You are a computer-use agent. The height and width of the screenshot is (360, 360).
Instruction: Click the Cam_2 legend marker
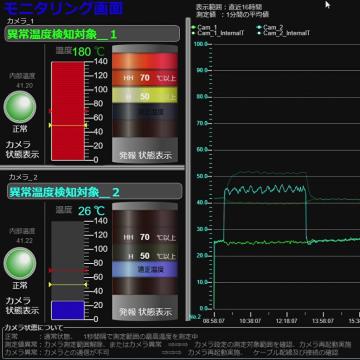tap(259, 27)
